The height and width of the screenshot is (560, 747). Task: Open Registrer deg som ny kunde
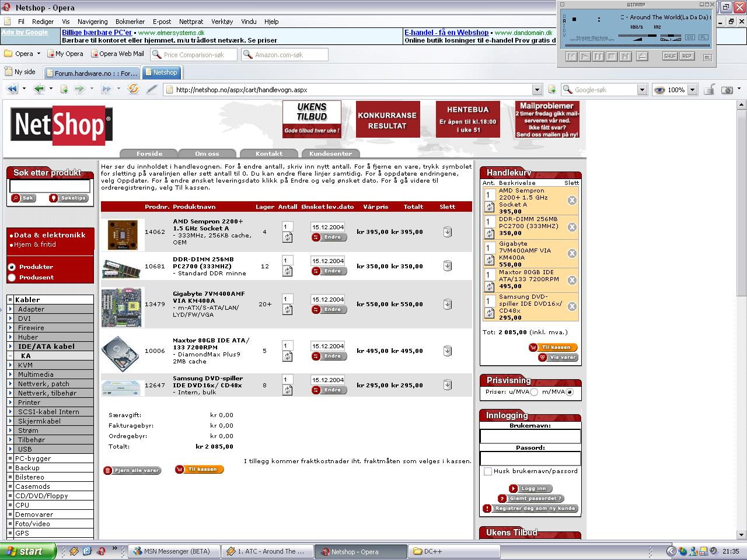(x=530, y=509)
